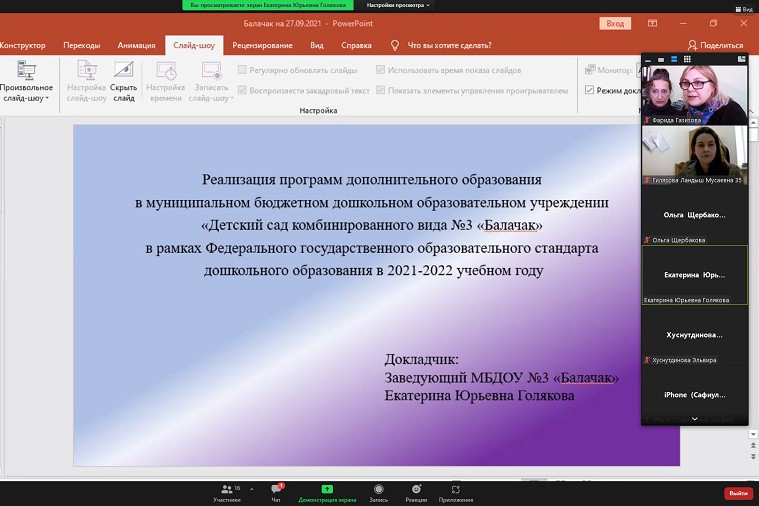Click Скрыть слайд icon
The height and width of the screenshot is (506, 759).
click(x=123, y=70)
